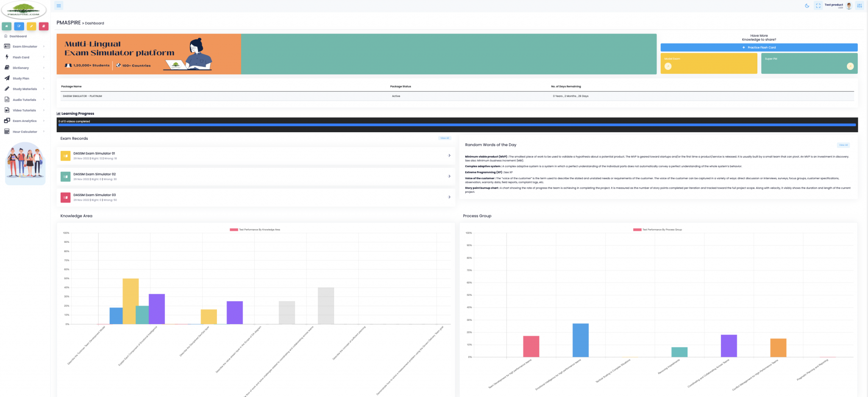Click the red DASSM Exam Simulator 03 icon
Screen dimensions: 868x397
point(65,197)
